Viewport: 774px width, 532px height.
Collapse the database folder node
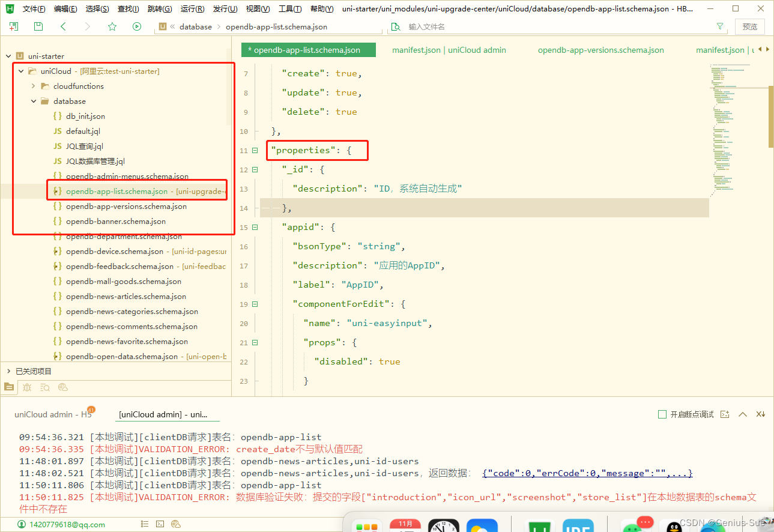(x=34, y=101)
